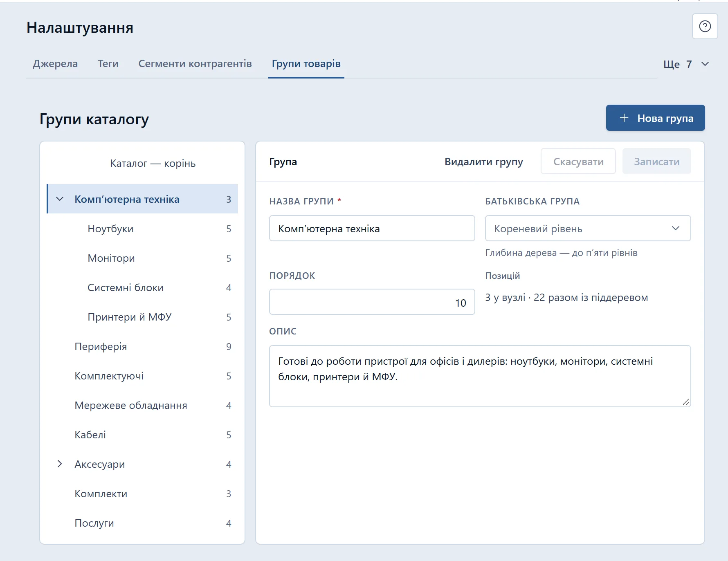The height and width of the screenshot is (561, 728).
Task: Click the Скасувати button
Action: [578, 161]
